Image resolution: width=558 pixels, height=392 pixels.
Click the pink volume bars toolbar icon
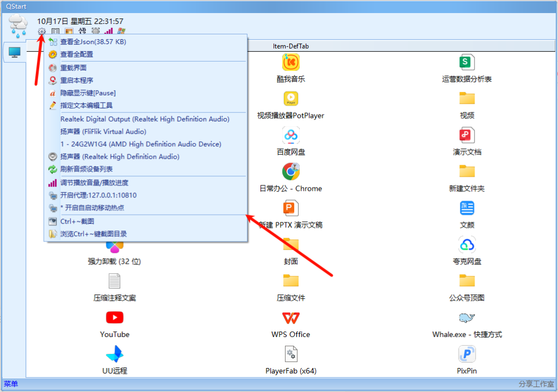(x=109, y=32)
